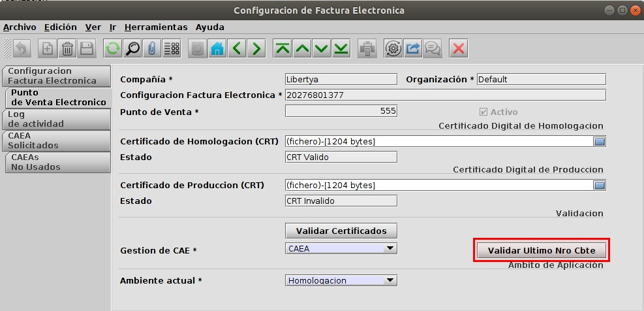Click the Organización field showing Default

542,79
